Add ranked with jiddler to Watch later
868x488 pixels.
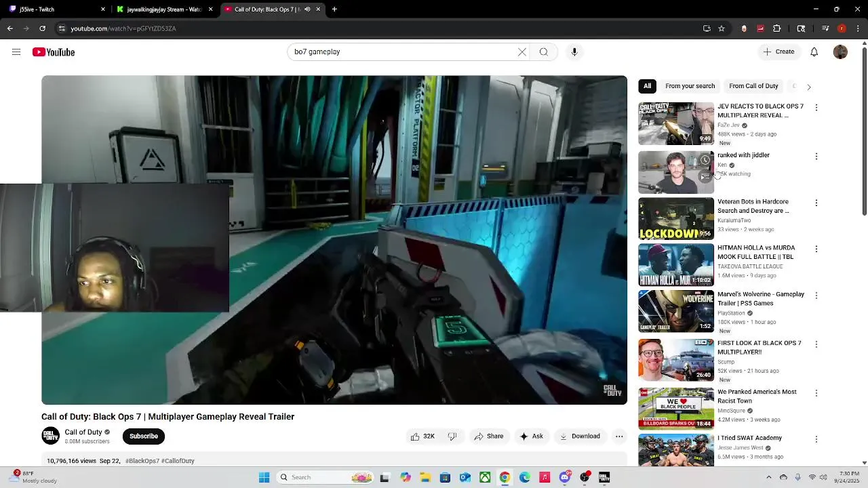pyautogui.click(x=705, y=161)
